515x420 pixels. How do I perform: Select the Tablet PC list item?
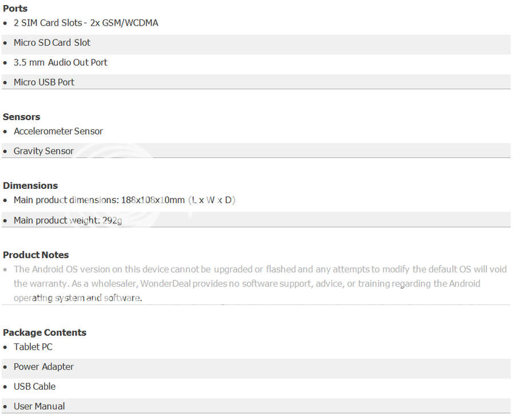(x=33, y=347)
